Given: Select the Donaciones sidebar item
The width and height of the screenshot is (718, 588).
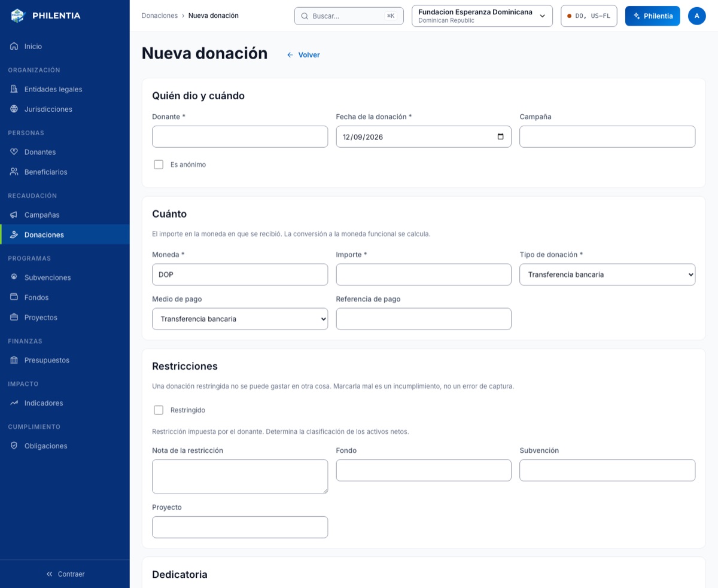Looking at the screenshot, I should [x=65, y=234].
